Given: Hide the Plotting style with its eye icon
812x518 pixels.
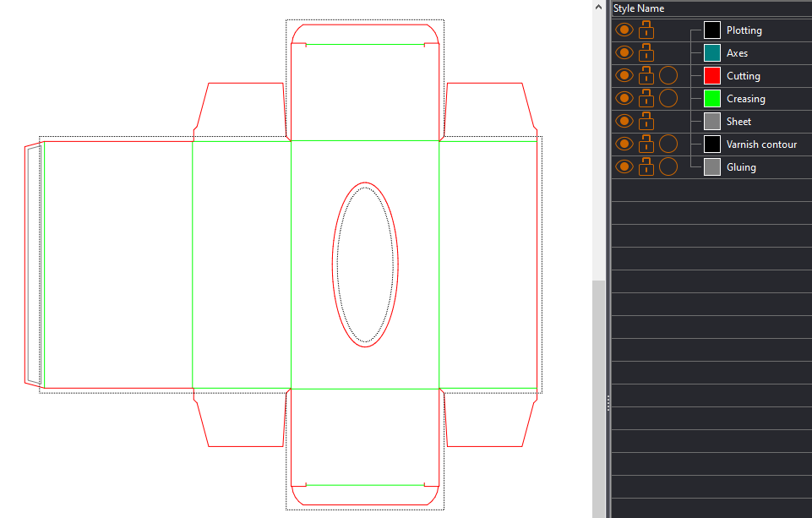Looking at the screenshot, I should coord(624,30).
